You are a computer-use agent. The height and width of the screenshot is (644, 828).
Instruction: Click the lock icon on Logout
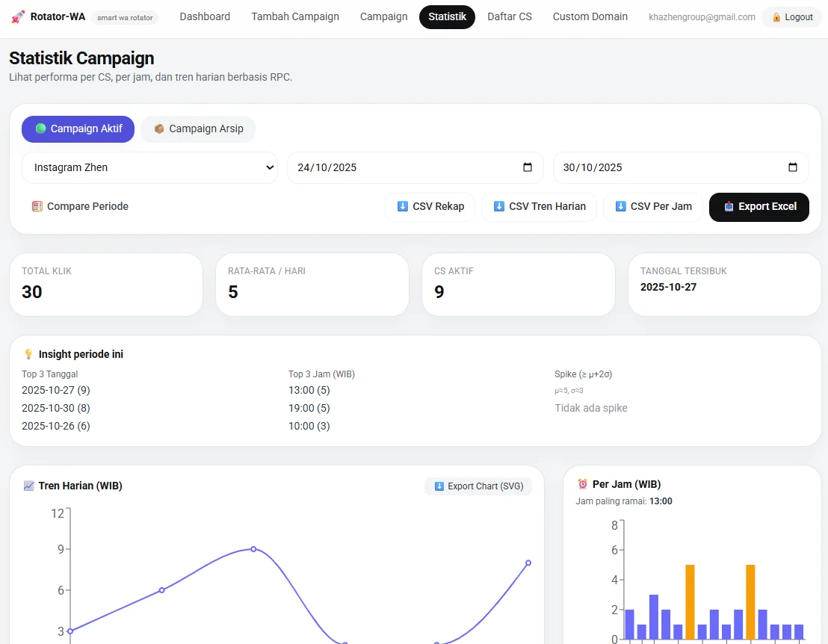pyautogui.click(x=776, y=17)
